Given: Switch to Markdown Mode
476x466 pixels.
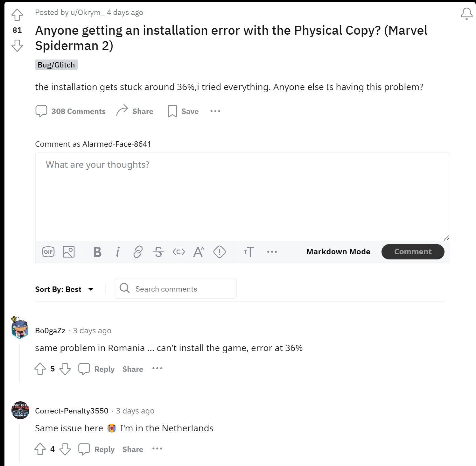Looking at the screenshot, I should 338,252.
